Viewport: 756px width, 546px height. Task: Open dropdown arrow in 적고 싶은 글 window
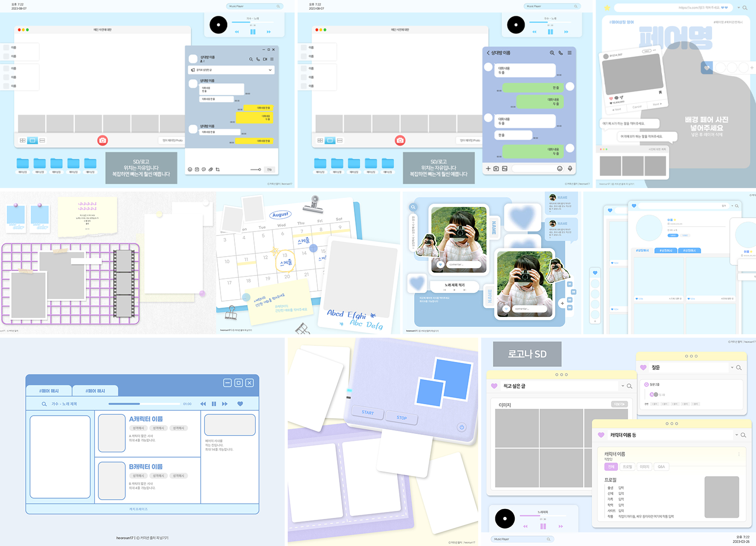(x=623, y=386)
